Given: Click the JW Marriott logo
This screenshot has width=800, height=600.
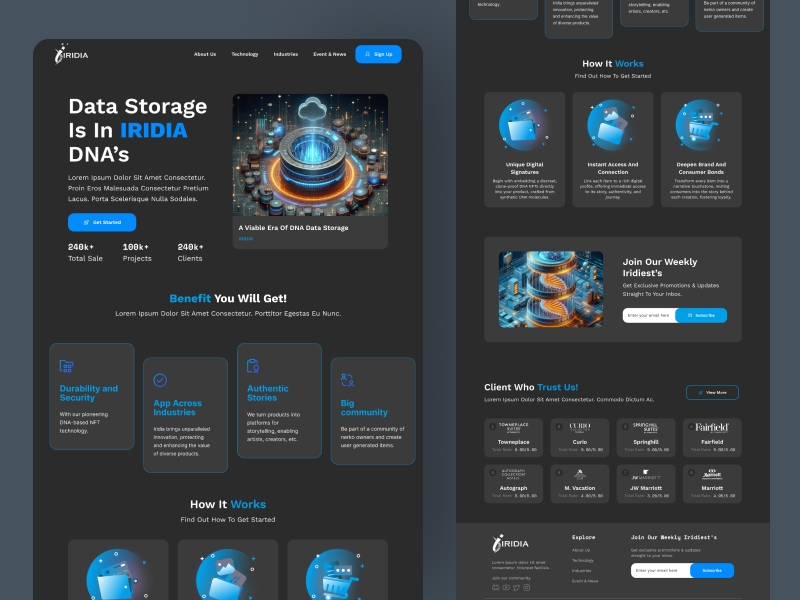Looking at the screenshot, I should coord(646,474).
